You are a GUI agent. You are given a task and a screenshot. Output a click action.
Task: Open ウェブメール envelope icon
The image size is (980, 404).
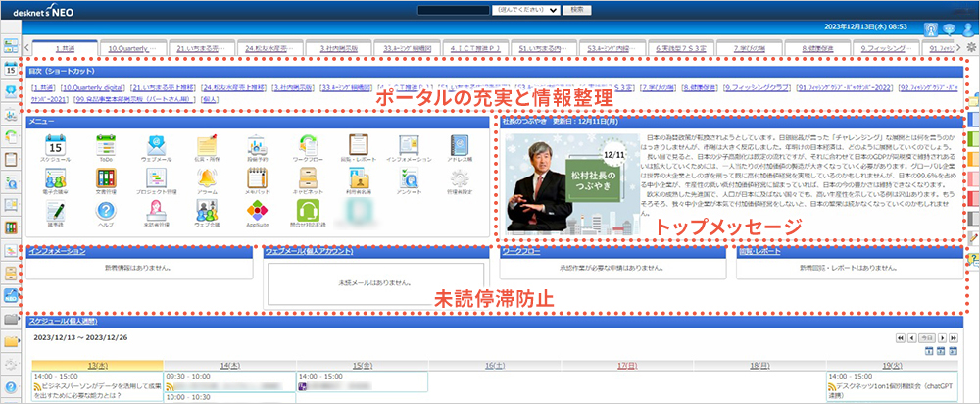(156, 145)
